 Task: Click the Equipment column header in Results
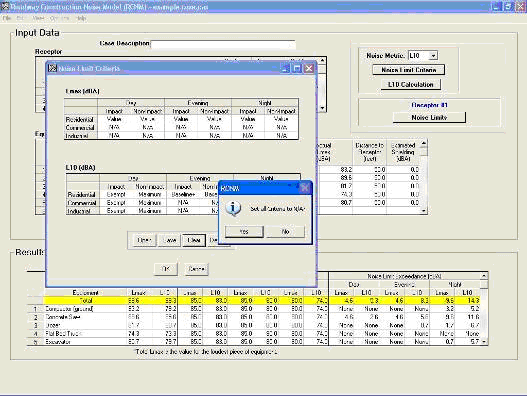(85, 292)
